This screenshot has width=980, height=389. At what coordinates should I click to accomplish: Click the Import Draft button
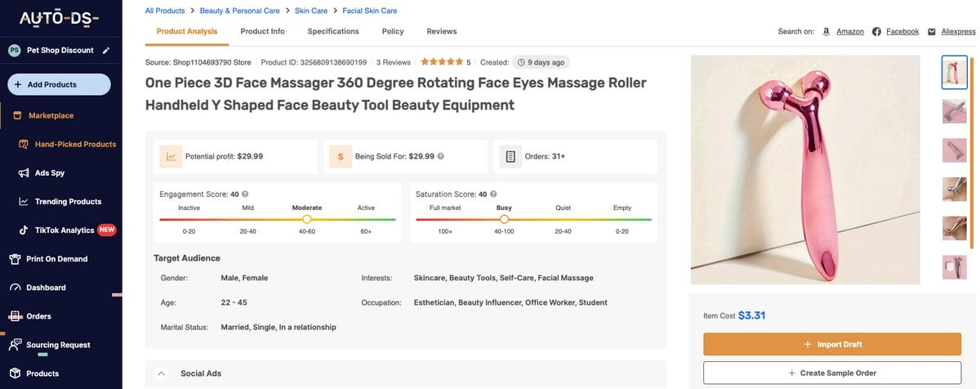[x=832, y=344]
